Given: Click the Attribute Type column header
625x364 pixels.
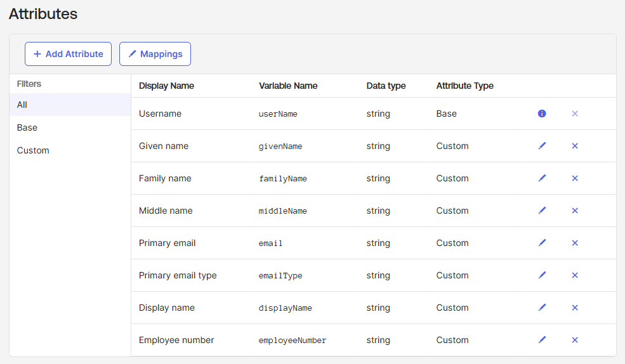Looking at the screenshot, I should click(464, 86).
